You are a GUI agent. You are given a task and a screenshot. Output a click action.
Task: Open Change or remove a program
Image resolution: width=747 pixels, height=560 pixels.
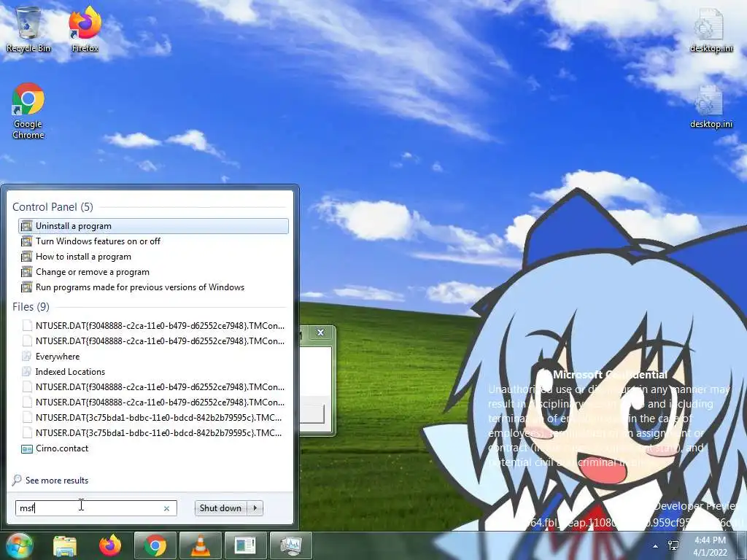153,272
